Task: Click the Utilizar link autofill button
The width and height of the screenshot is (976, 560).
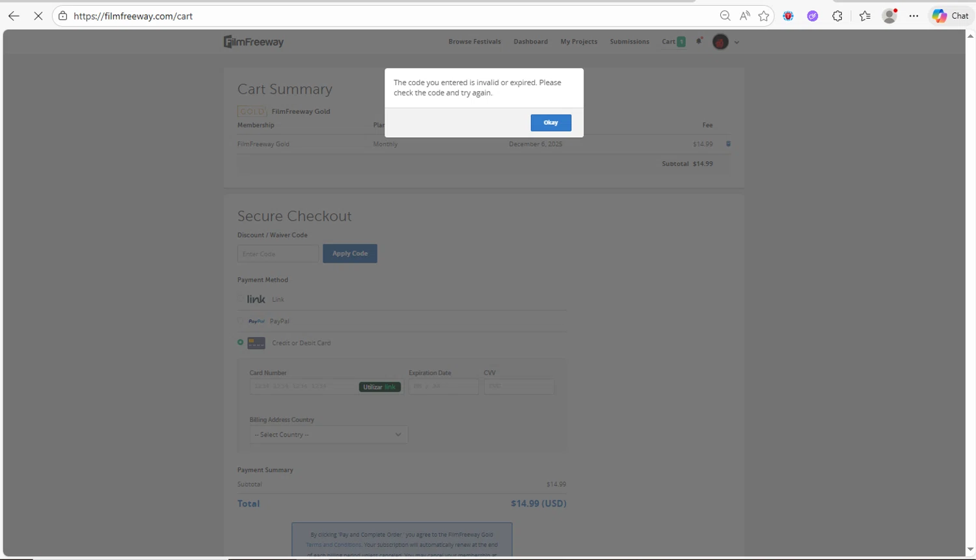Action: tap(380, 387)
